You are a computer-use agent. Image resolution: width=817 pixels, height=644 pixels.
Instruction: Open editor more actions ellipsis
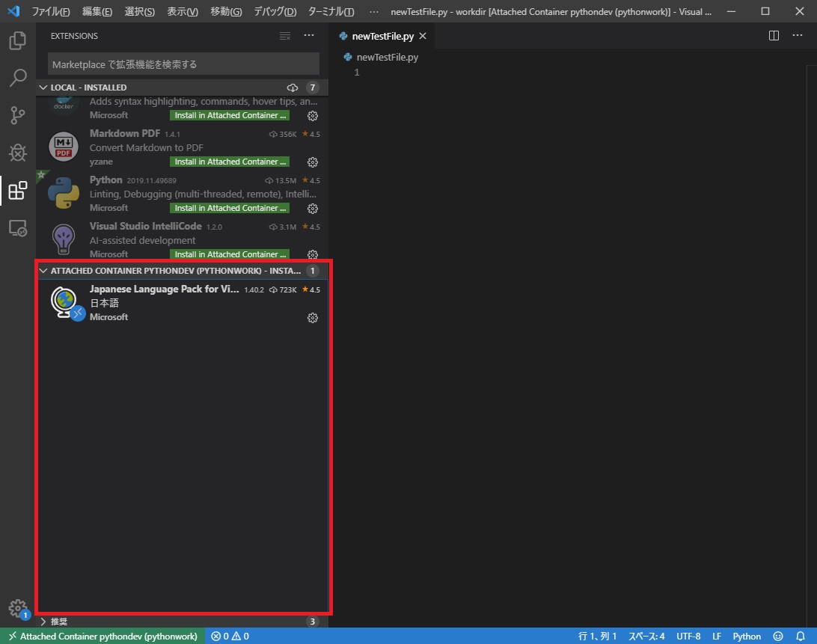pos(798,35)
